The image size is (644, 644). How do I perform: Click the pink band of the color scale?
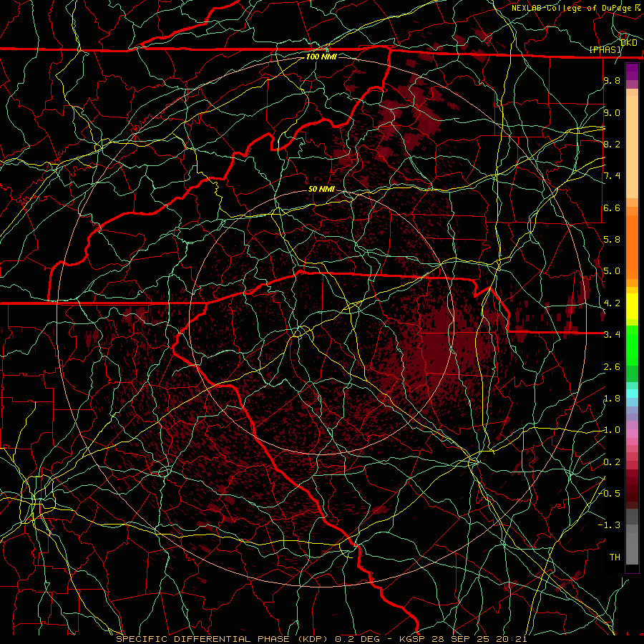point(632,434)
